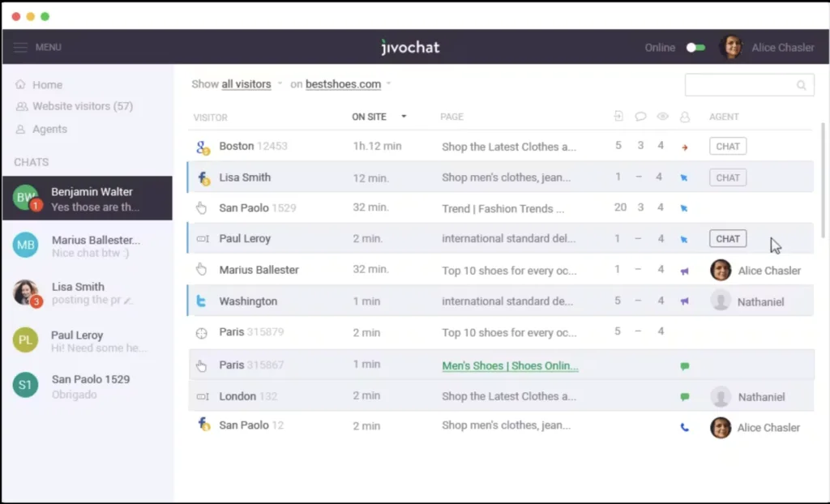830x504 pixels.
Task: Click Alice Chasler profile avatar in header
Action: tap(730, 47)
